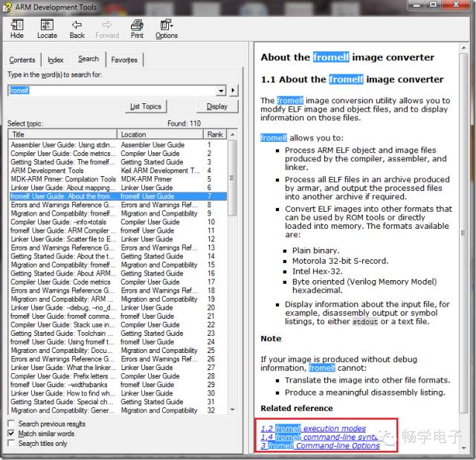This screenshot has width=476, height=460.
Task: Select Linker User Guide: What the linker result
Action: pos(118,367)
